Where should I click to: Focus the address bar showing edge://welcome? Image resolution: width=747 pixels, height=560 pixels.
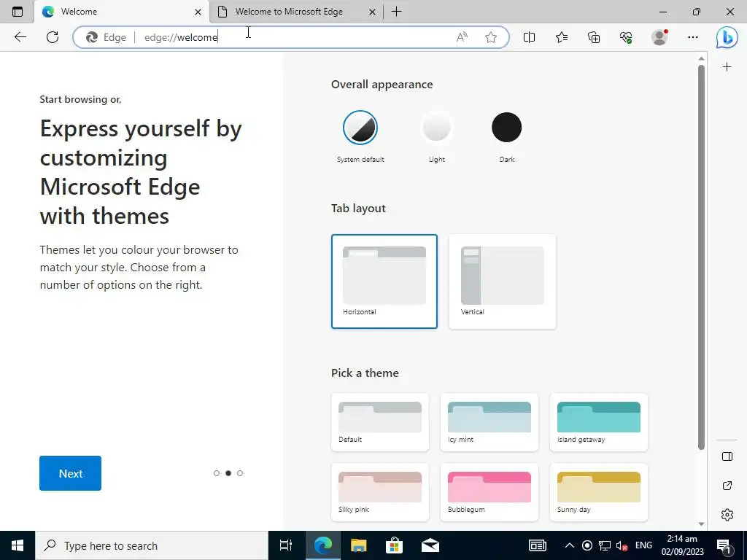(290, 37)
